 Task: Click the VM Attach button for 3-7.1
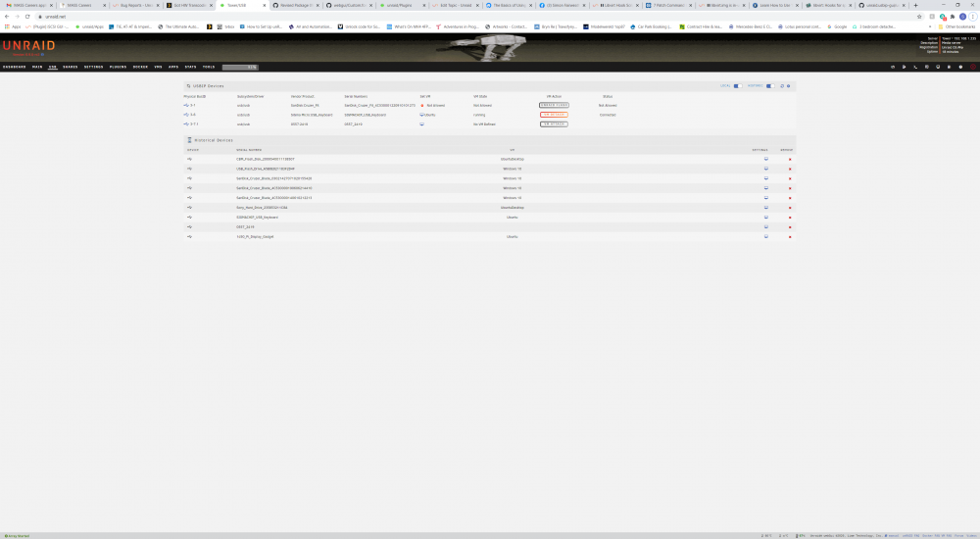pos(554,123)
